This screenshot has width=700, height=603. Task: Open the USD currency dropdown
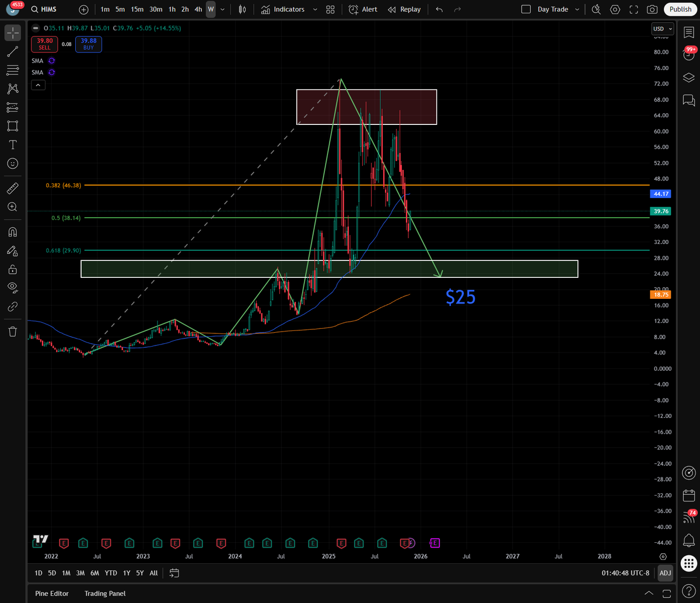coord(662,28)
